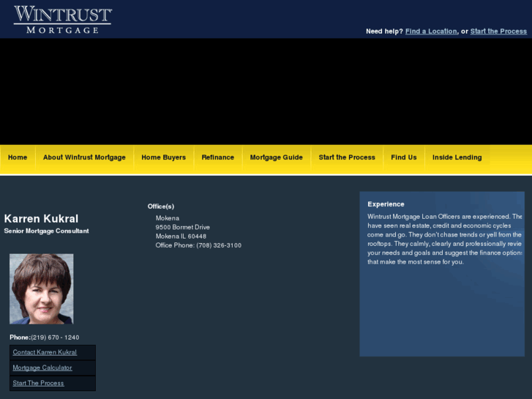Screen dimensions: 532x399
Task: Click the Experience paragraph text
Action: tap(444, 239)
